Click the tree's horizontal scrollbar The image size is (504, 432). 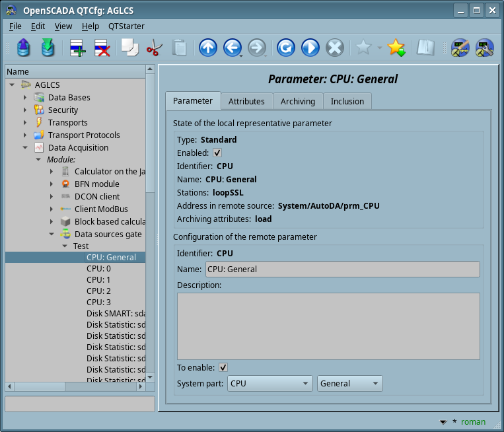pyautogui.click(x=75, y=386)
